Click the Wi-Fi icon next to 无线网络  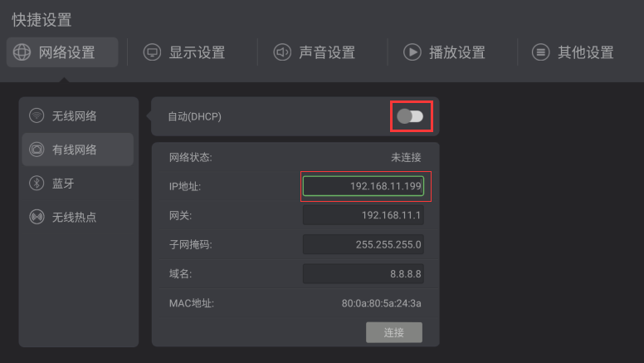click(37, 115)
